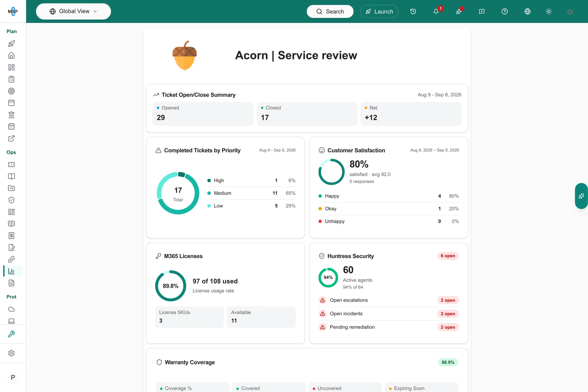Click the 94% active agents ring

(328, 277)
